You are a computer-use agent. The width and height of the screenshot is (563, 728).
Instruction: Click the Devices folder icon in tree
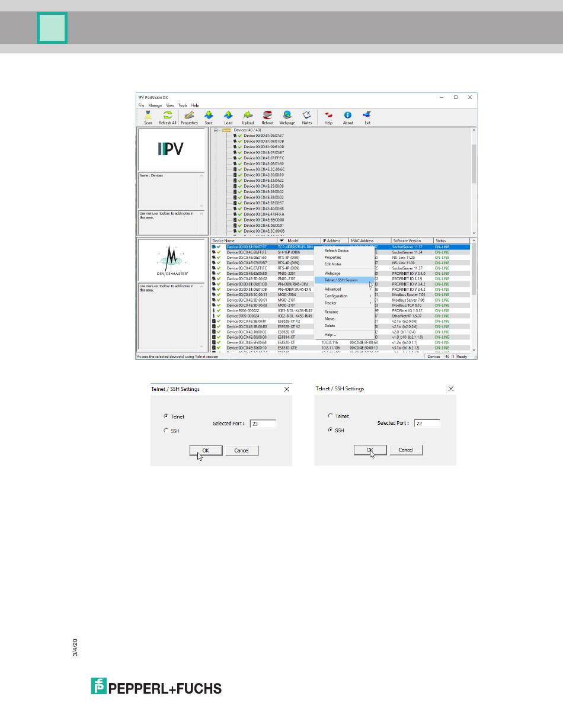[226, 130]
